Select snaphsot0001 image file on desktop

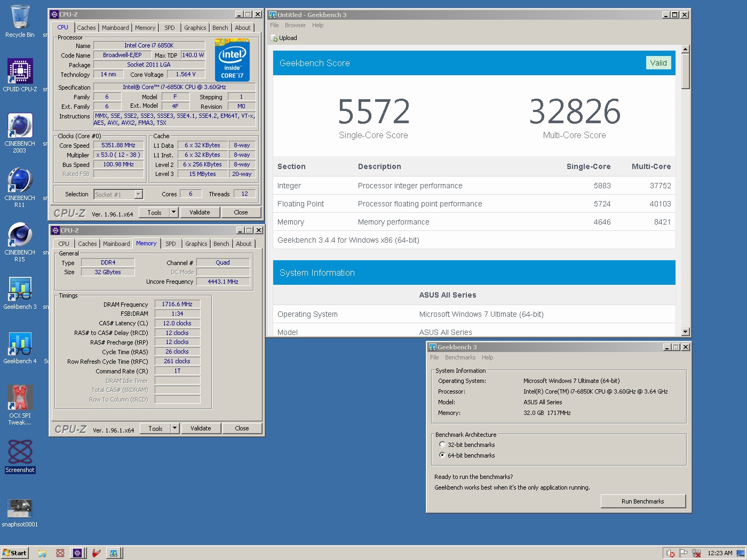pyautogui.click(x=20, y=513)
